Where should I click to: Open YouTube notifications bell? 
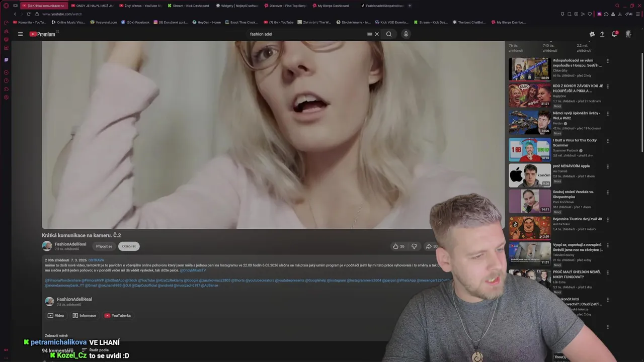[614, 34]
